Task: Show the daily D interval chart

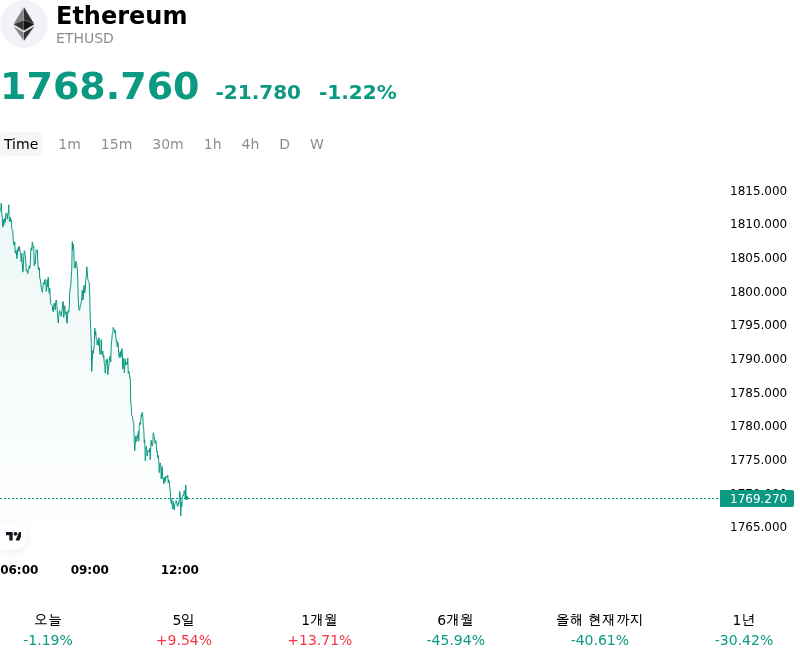Action: [x=285, y=144]
